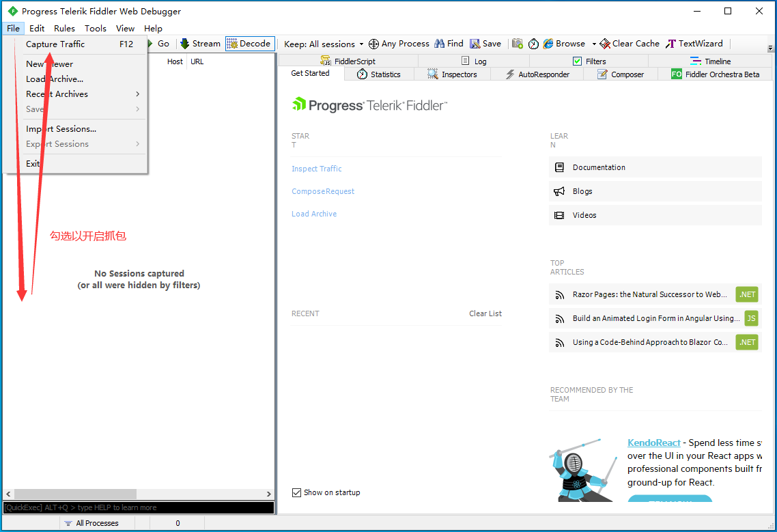Click the Save toolbar icon

(x=475, y=44)
